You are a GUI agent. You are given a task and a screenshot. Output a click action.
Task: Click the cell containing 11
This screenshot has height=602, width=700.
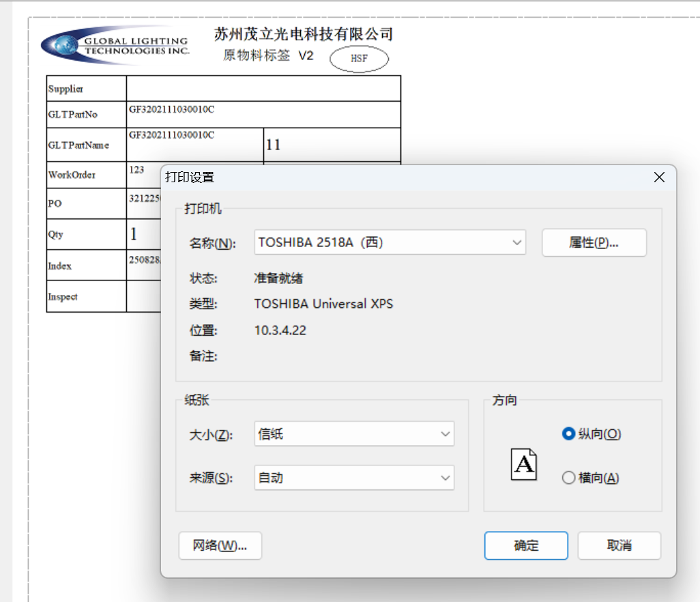pyautogui.click(x=332, y=145)
